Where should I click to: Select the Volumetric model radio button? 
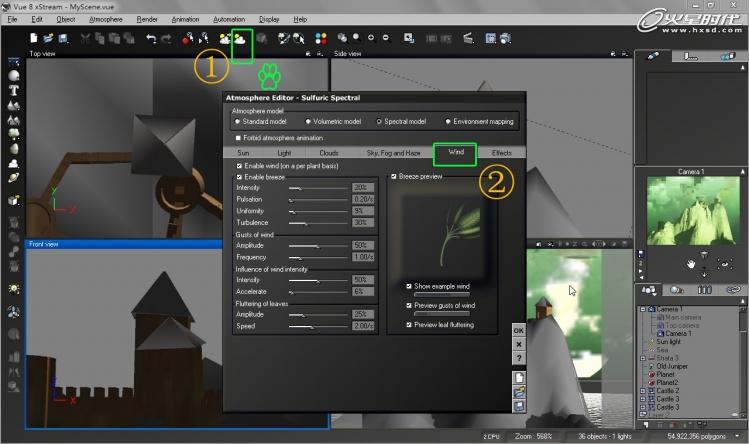pyautogui.click(x=307, y=121)
